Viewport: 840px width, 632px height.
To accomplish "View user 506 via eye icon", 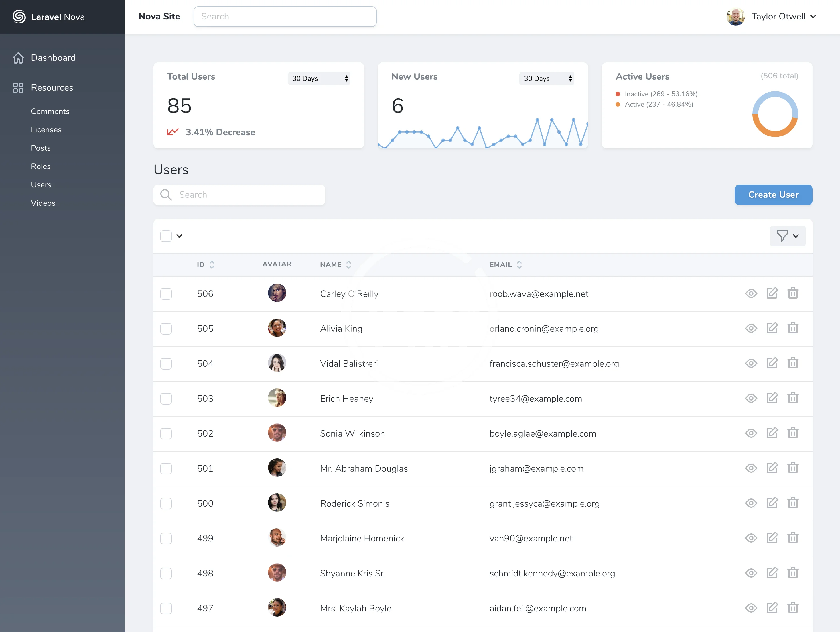I will coord(751,293).
